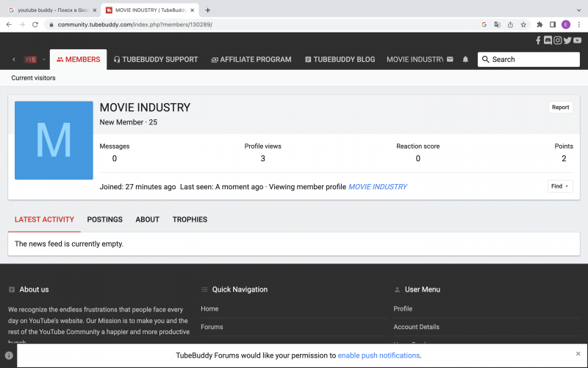The width and height of the screenshot is (588, 368).
Task: Open TubeBuddy's Facebook page icon
Action: click(538, 40)
